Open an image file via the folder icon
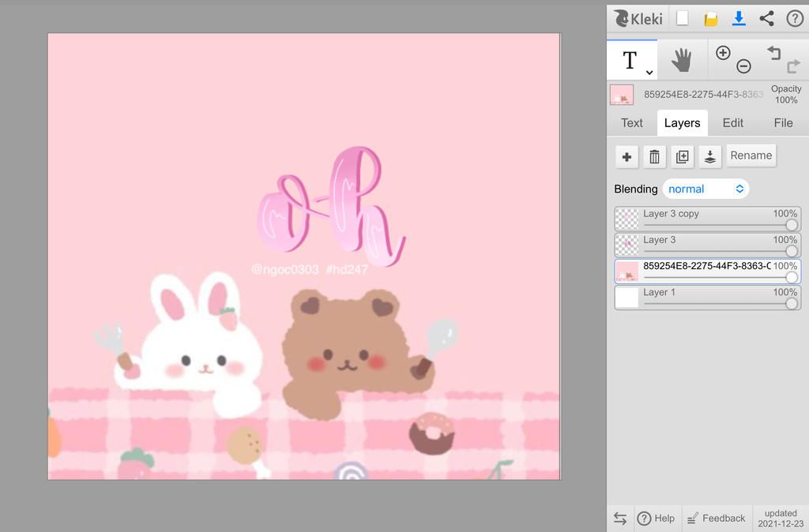The width and height of the screenshot is (809, 532). coord(710,19)
